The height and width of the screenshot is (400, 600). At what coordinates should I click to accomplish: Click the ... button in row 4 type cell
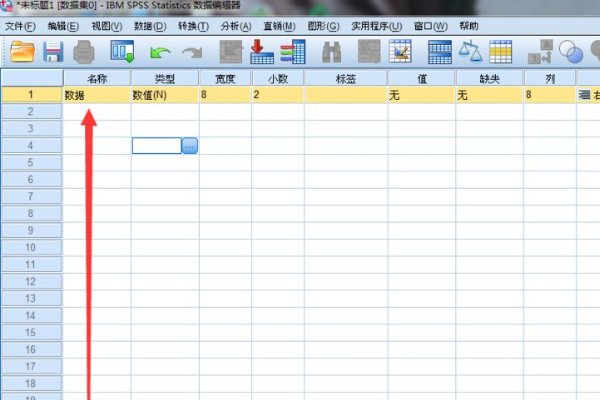click(190, 146)
